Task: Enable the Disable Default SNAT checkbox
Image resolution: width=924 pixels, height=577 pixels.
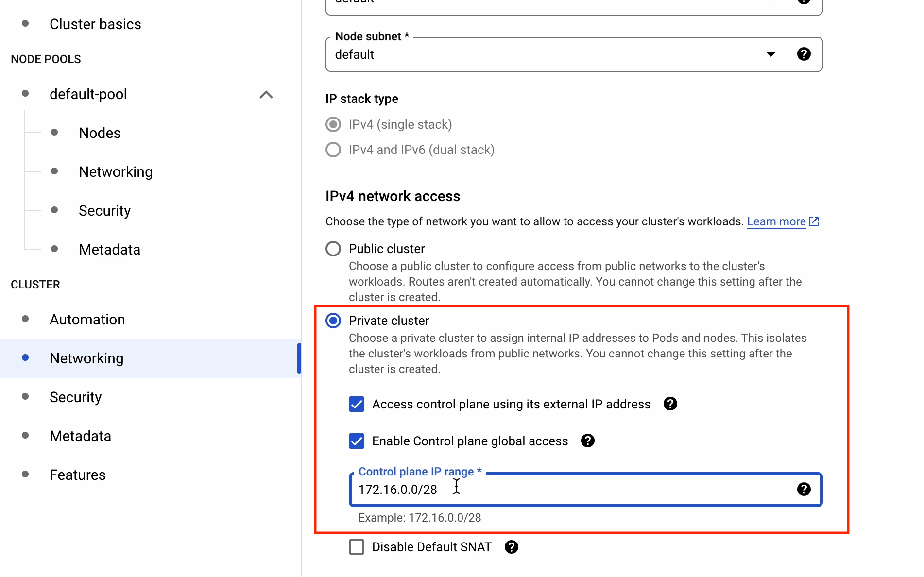Action: 357,547
